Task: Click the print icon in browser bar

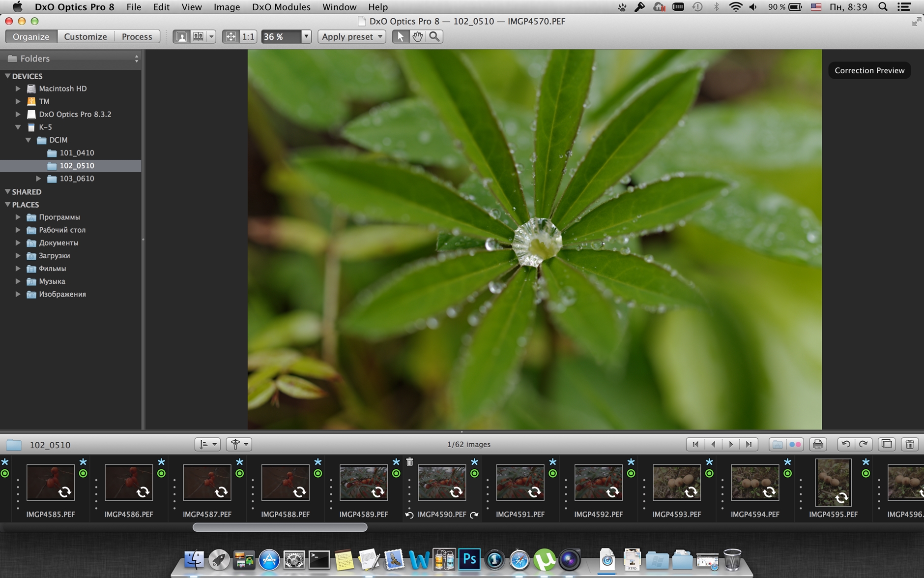Action: point(818,444)
